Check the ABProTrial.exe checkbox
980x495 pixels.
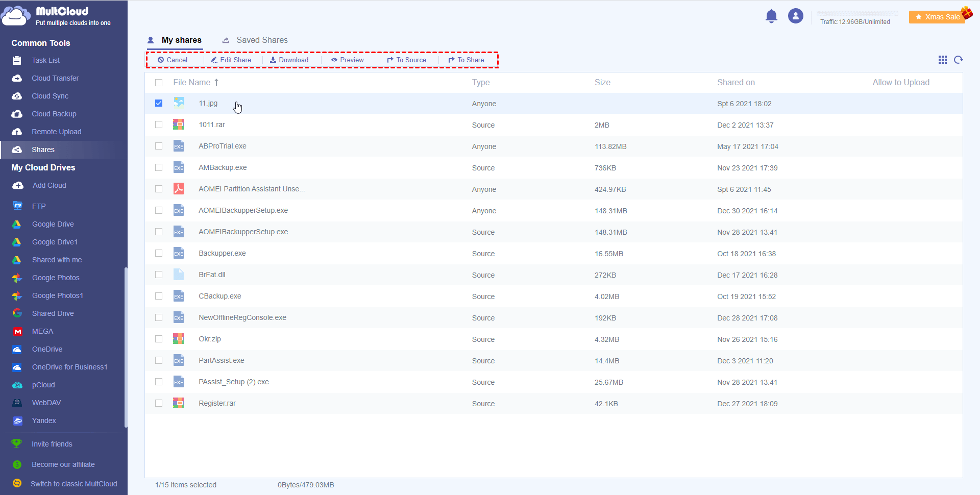coord(159,146)
